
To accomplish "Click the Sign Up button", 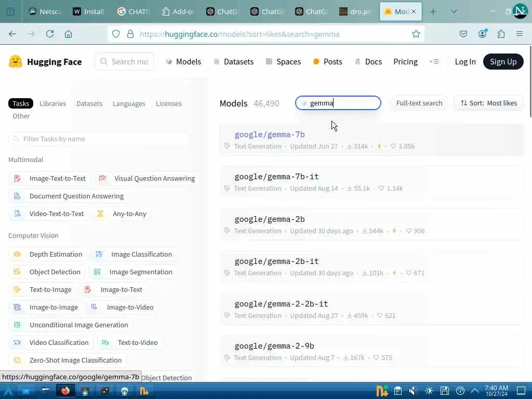I will click(503, 62).
